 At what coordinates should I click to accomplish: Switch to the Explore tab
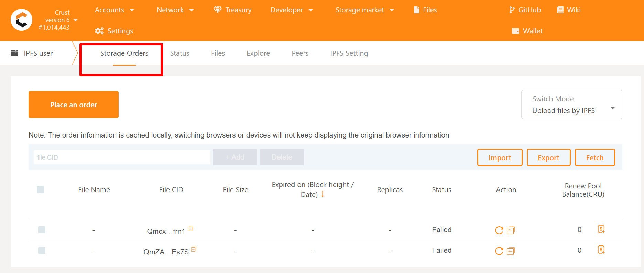click(x=258, y=53)
